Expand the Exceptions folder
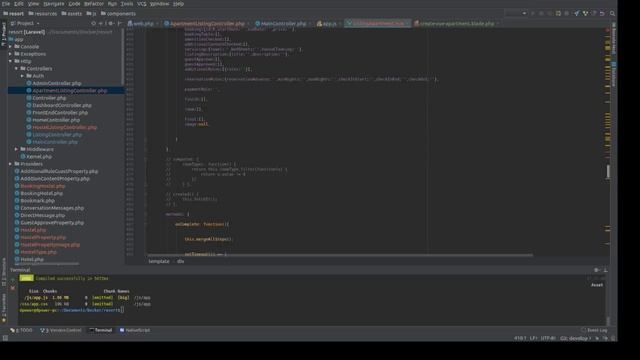Image resolution: width=640 pixels, height=360 pixels. [x=11, y=54]
